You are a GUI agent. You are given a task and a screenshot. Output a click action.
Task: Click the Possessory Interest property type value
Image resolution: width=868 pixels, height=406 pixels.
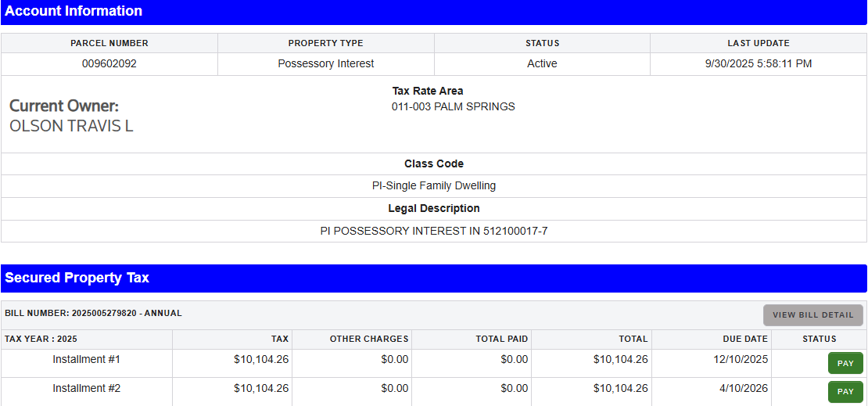click(x=325, y=64)
